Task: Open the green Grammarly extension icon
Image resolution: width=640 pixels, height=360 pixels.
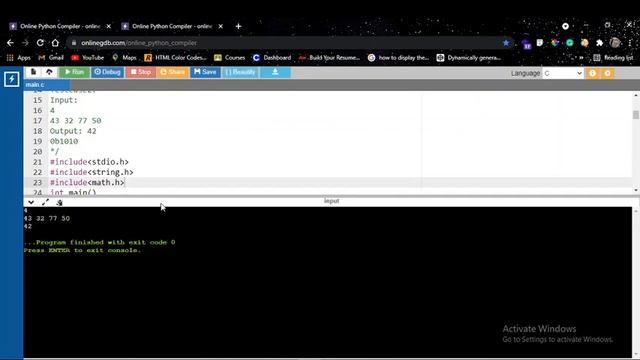Action: coord(570,42)
